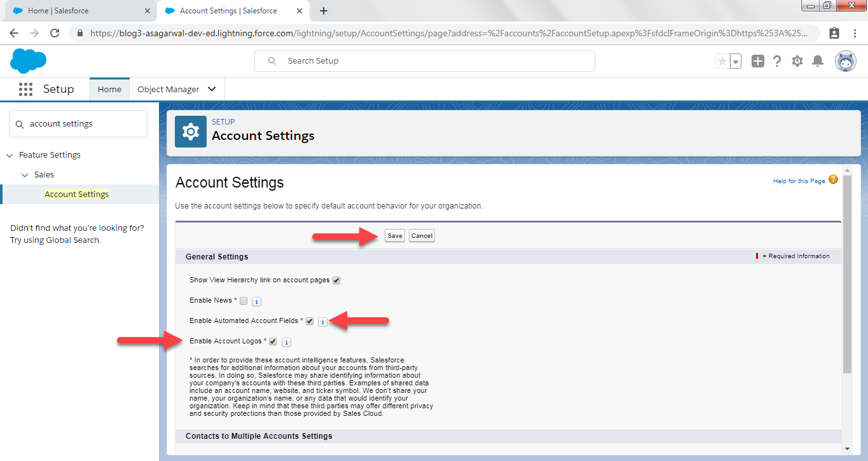The height and width of the screenshot is (461, 868).
Task: Toggle Enable Automated Account Fields checkbox
Action: [x=310, y=321]
